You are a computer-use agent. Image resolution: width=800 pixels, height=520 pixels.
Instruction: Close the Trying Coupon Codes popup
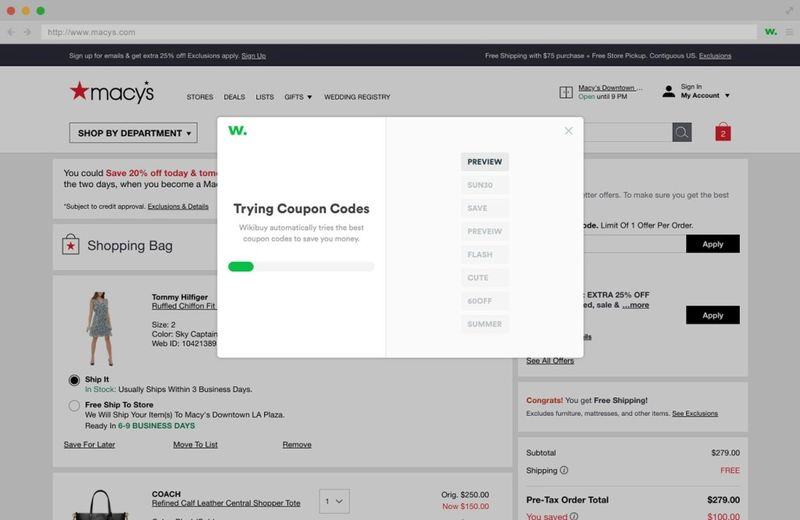[x=568, y=131]
